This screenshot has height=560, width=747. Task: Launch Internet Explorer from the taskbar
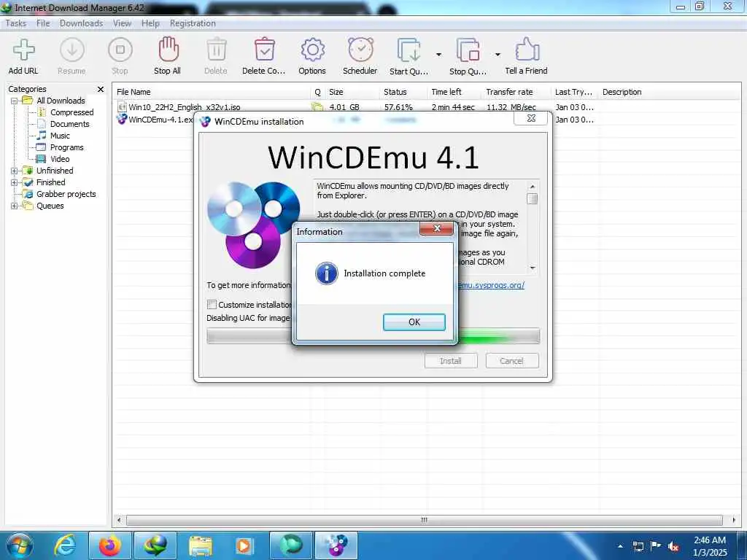(65, 545)
